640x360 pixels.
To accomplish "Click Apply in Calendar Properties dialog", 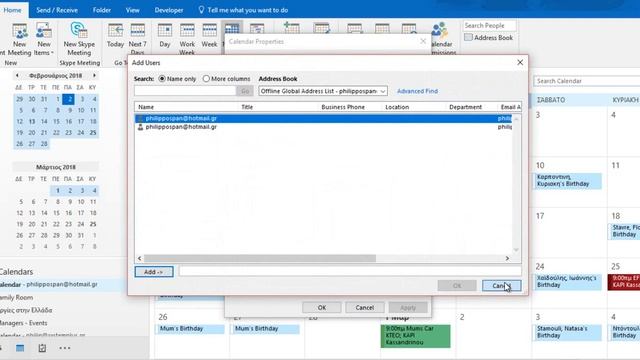I will 408,308.
